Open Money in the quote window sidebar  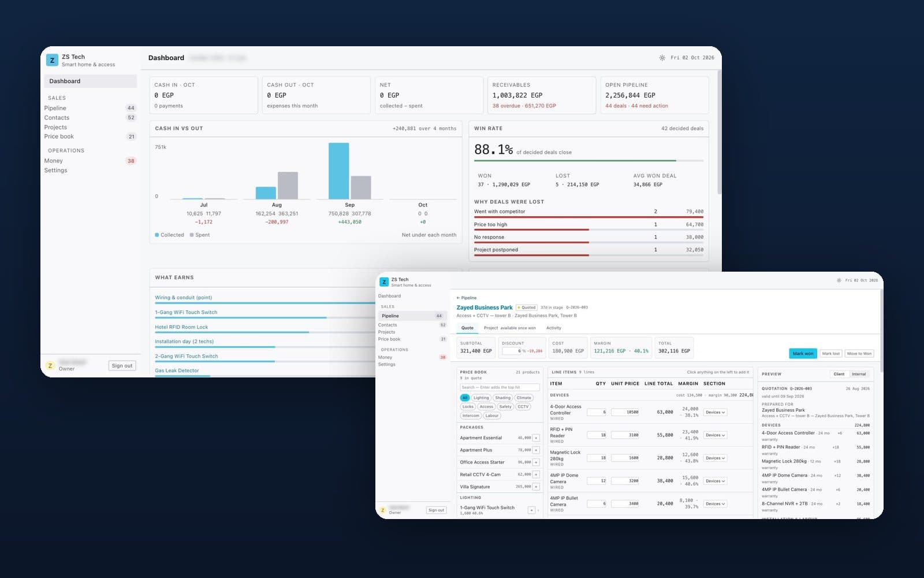click(x=412, y=357)
